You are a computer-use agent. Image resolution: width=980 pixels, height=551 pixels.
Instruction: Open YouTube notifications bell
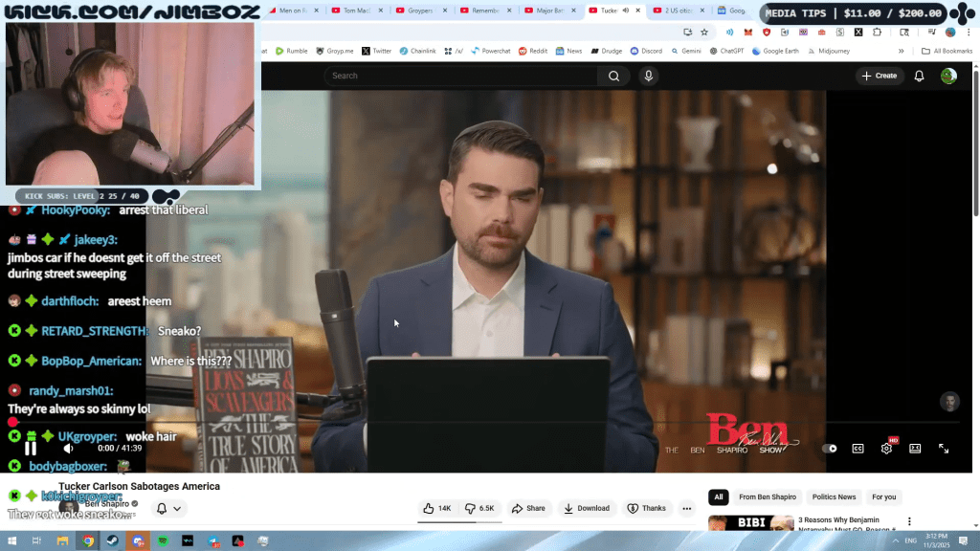pyautogui.click(x=919, y=76)
